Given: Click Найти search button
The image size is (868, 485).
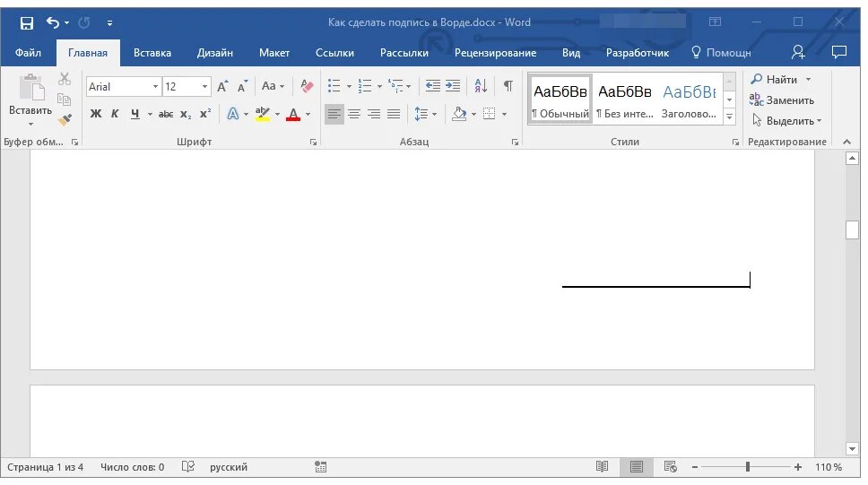Looking at the screenshot, I should (x=774, y=79).
